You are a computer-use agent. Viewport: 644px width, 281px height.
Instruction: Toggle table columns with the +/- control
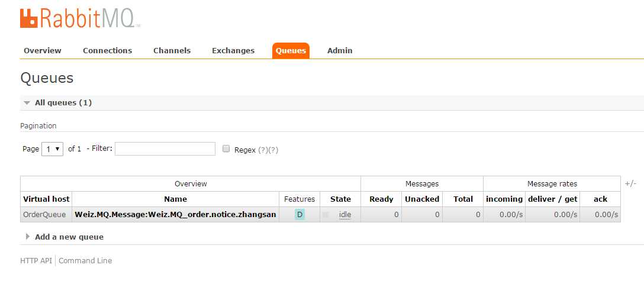(630, 184)
